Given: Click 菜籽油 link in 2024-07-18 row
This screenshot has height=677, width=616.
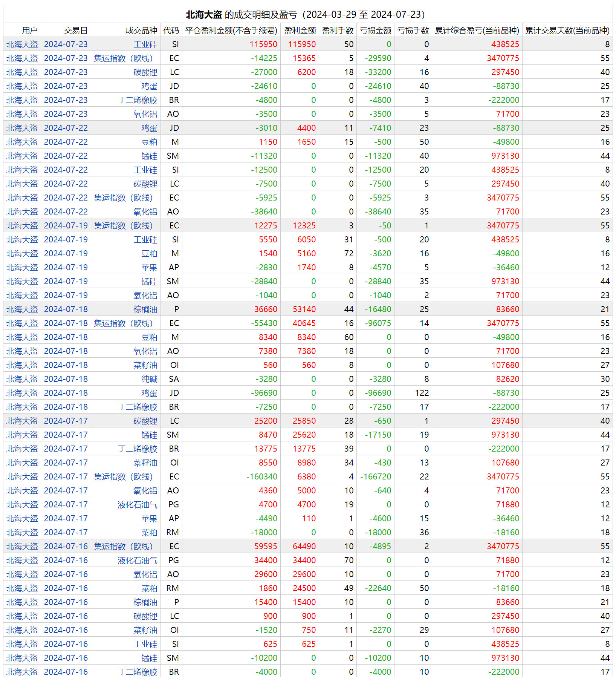Looking at the screenshot, I should (145, 365).
